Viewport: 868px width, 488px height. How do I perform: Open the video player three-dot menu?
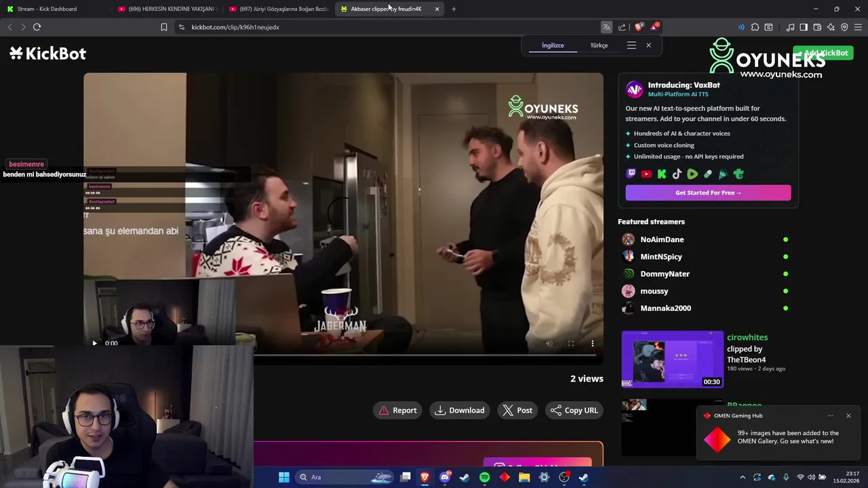(x=592, y=344)
